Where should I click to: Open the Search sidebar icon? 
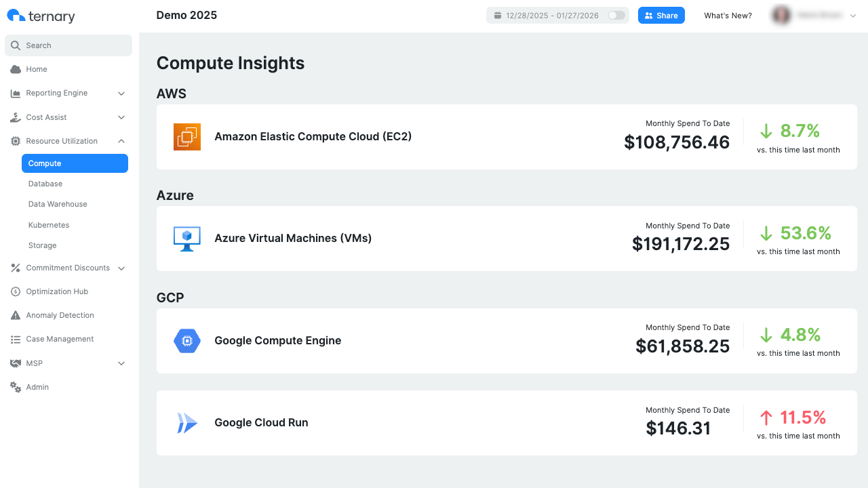(15, 45)
